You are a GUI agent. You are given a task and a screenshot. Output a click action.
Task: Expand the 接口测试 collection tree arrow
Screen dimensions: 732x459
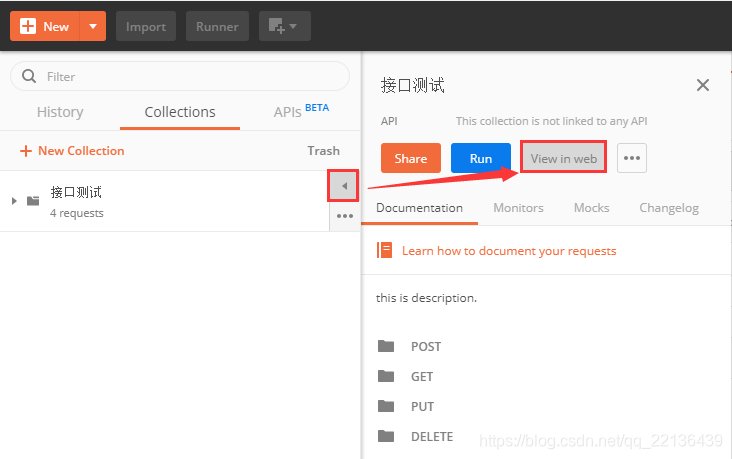[x=14, y=201]
